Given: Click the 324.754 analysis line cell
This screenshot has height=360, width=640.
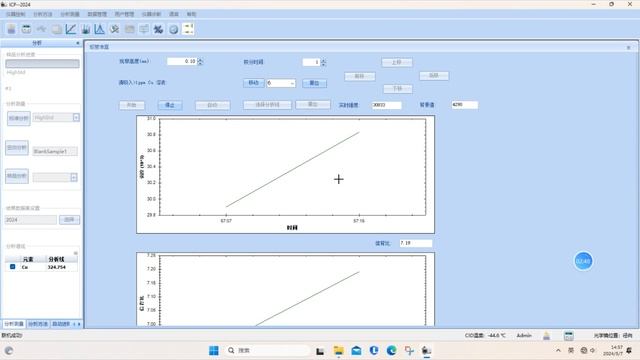Looking at the screenshot, I should 57,267.
